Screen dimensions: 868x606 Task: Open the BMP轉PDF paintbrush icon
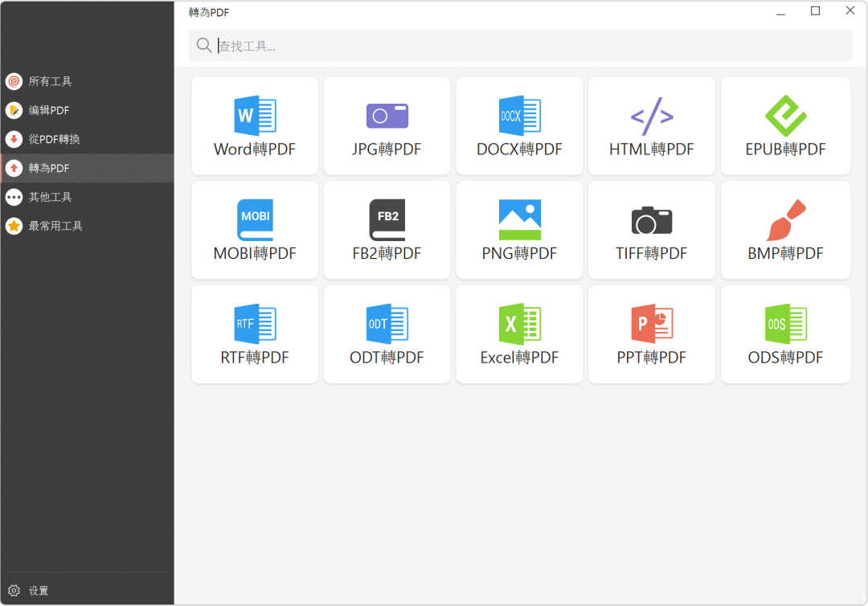tap(785, 219)
